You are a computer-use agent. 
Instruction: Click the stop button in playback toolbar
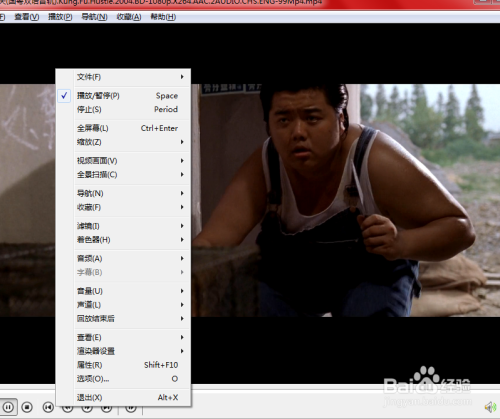pyautogui.click(x=27, y=407)
